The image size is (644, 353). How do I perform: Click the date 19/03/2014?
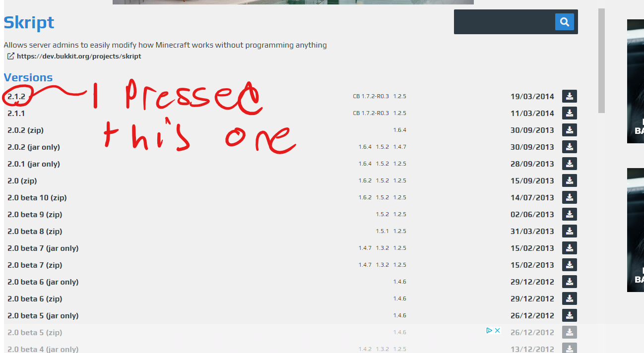[x=532, y=96]
